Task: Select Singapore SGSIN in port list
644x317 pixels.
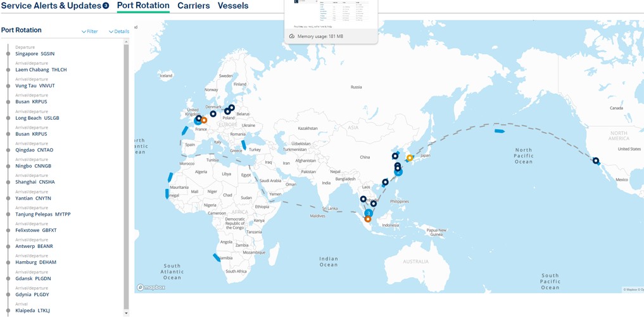Action: 35,53
